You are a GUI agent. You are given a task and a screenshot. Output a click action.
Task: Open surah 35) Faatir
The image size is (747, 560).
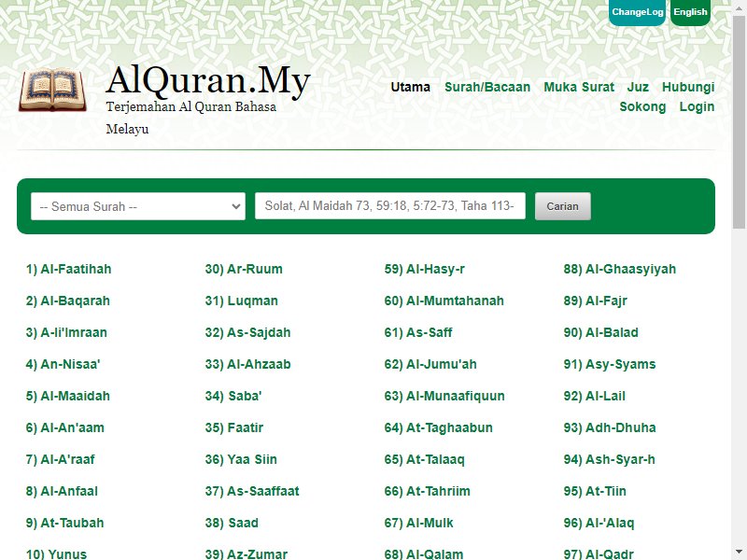coord(234,427)
